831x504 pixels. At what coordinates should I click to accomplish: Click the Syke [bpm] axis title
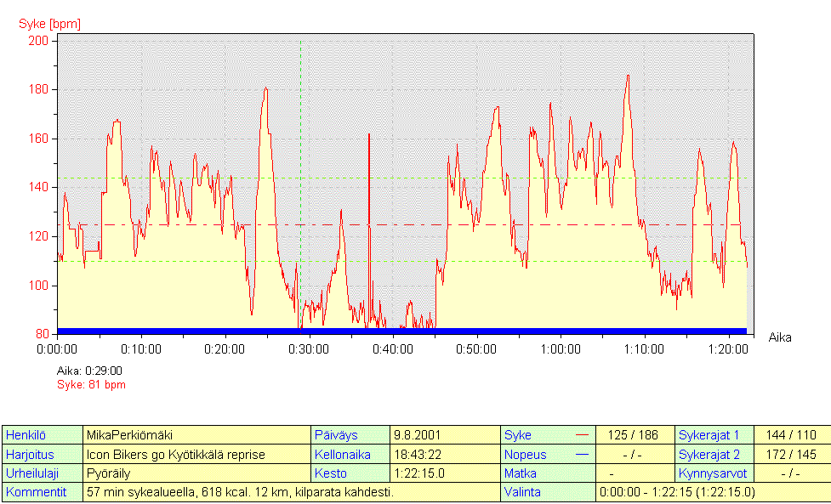pos(50,24)
